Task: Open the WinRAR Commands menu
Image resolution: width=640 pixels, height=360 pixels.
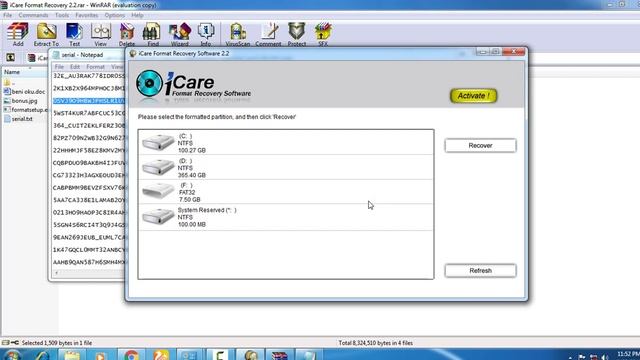Action: point(33,15)
